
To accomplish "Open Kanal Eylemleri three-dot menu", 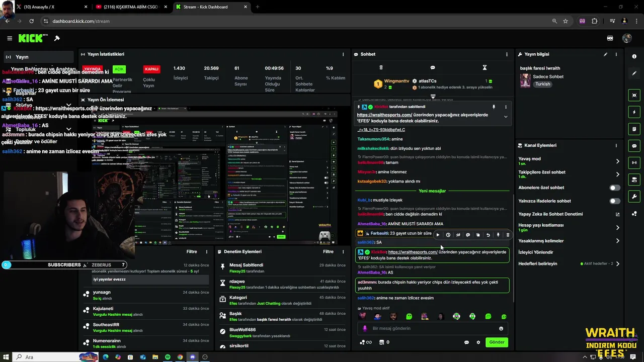I will click(x=616, y=145).
